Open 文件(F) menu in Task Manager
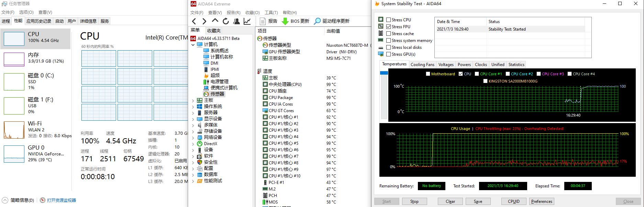This screenshot has height=207, width=644. [8, 12]
